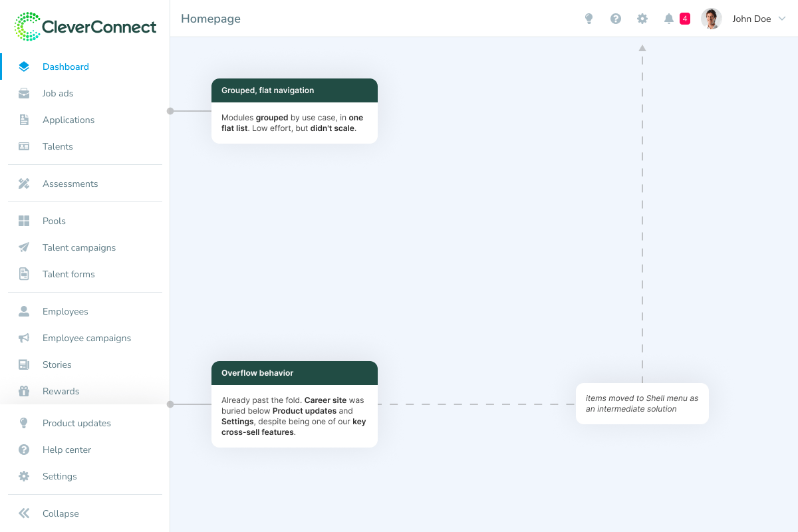Click John Doe's avatar picture
Screen dimensions: 798x532
click(712, 19)
